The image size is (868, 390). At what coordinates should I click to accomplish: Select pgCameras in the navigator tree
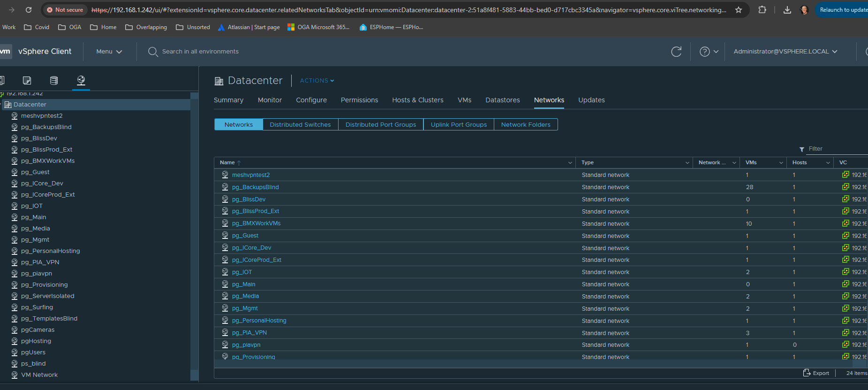point(38,330)
